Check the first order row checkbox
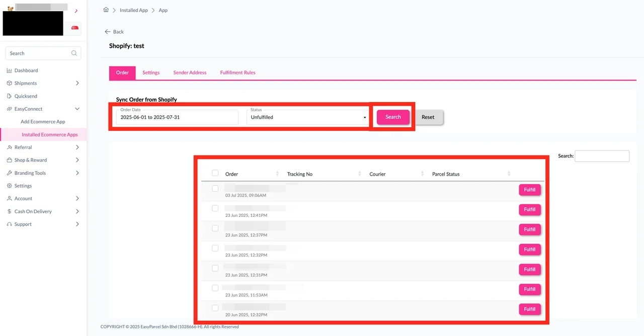This screenshot has height=336, width=644. click(x=215, y=189)
